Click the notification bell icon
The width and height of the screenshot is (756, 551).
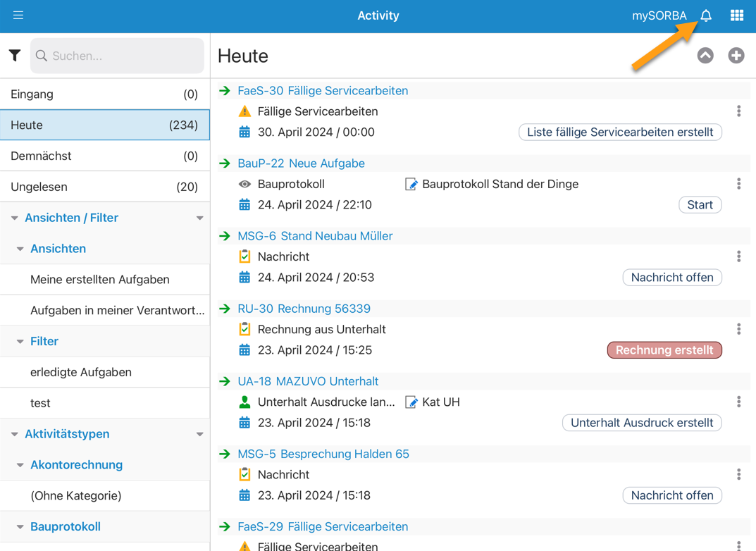[x=705, y=16]
